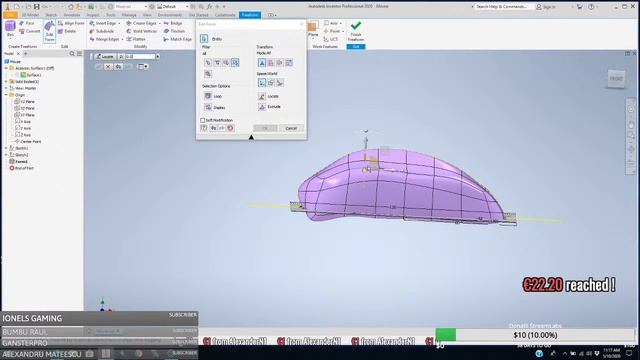
Task: Click the Extrude button in Edit Form dialog
Action: coord(269,107)
